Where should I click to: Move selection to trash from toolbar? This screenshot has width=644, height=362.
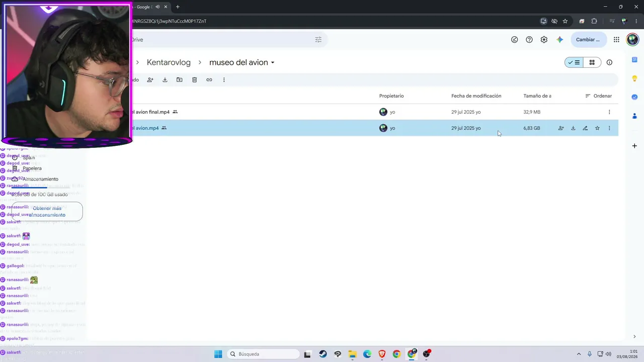pos(194,79)
